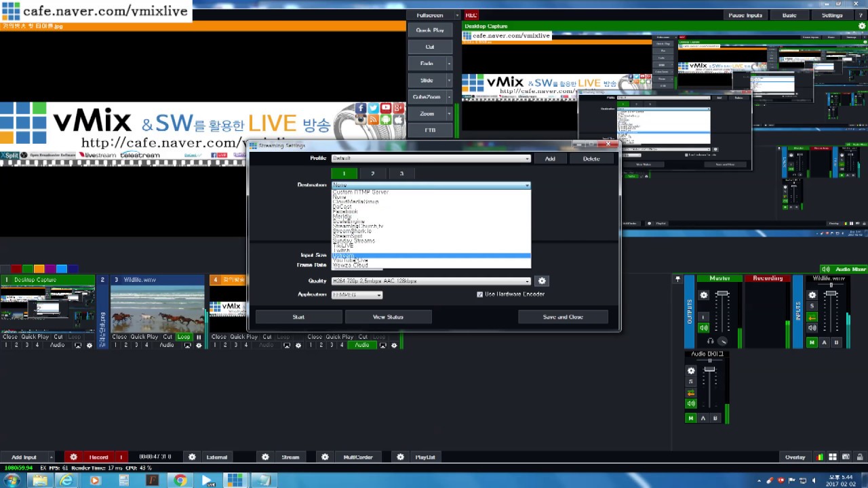868x488 pixels.
Task: Select Custom RTMP Server destination
Action: [431, 192]
